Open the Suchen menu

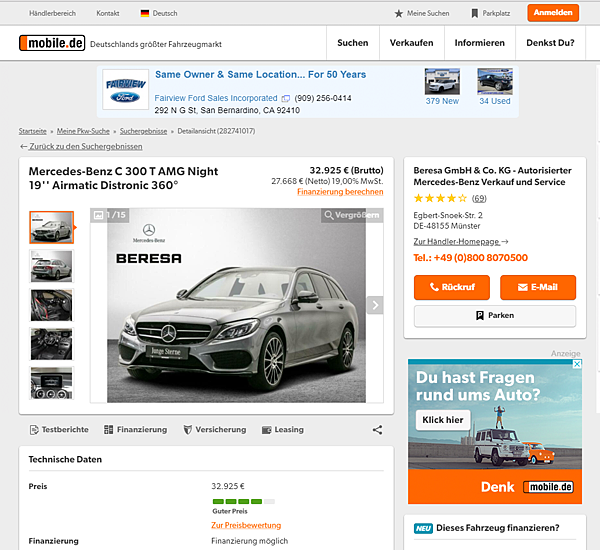click(353, 43)
